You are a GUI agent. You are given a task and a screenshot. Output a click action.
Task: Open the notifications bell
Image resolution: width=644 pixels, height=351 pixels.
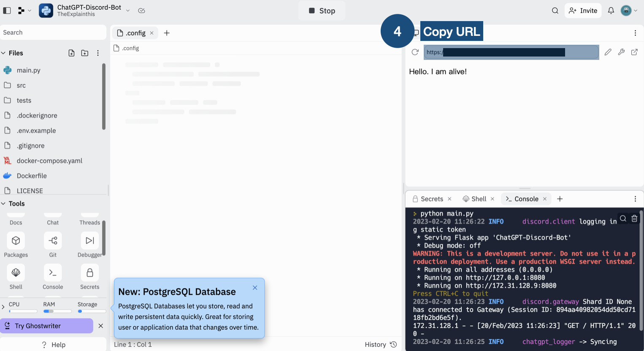[611, 11]
